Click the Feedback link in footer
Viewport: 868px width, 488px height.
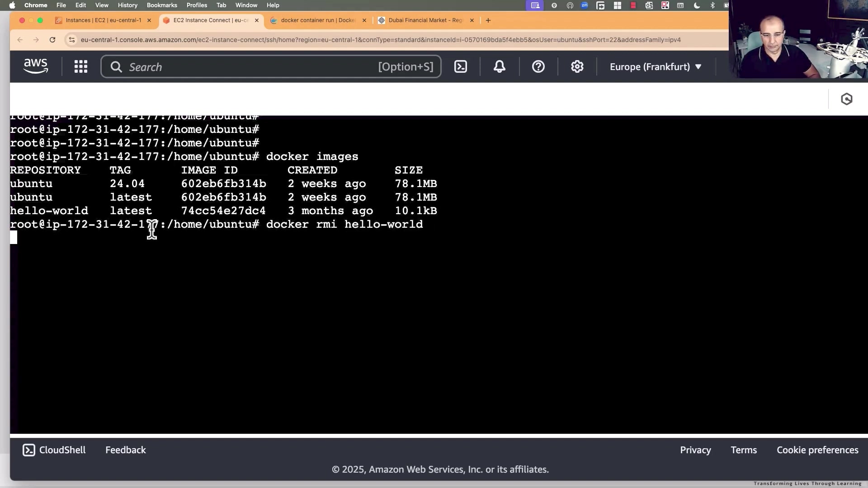[x=126, y=450]
